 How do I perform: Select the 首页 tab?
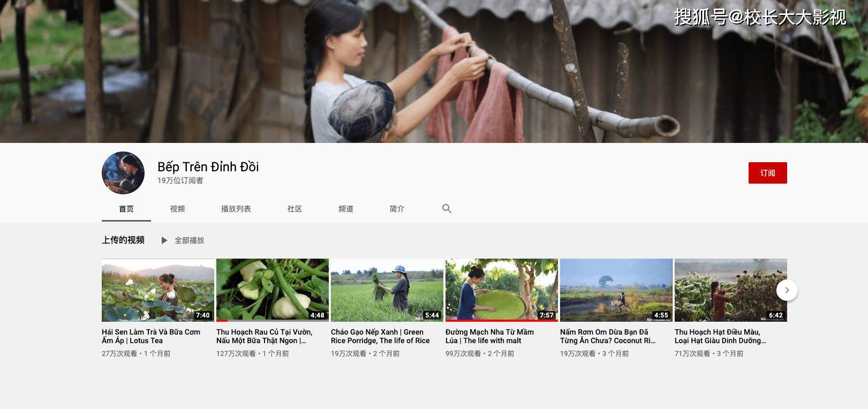click(x=126, y=209)
